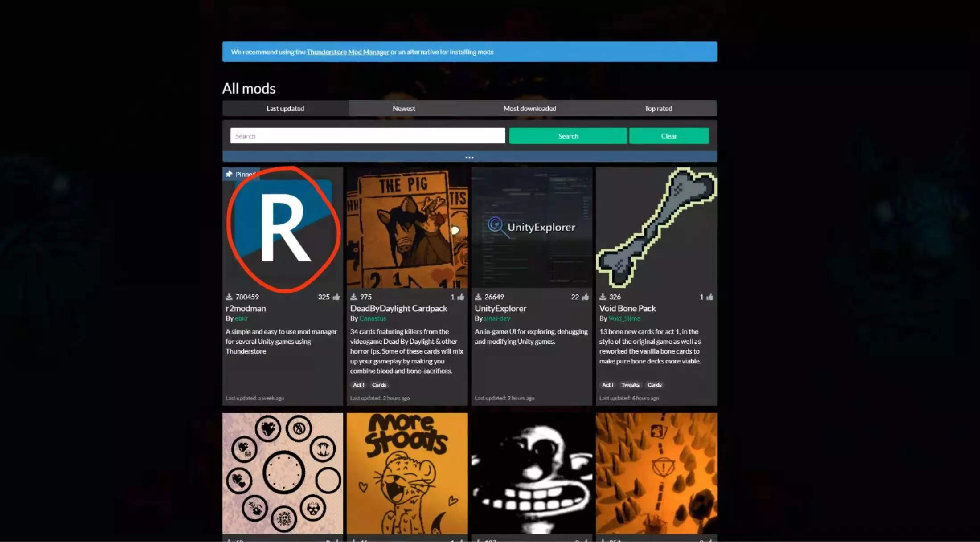The image size is (980, 542).
Task: Select the Top rated tab
Action: [x=658, y=109]
